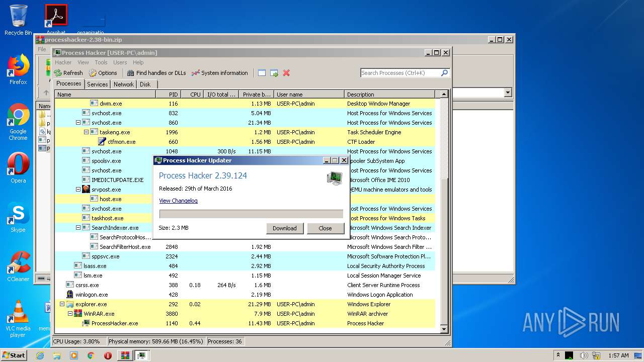Collapse the WinRAR.exe tree node
This screenshot has width=644, height=362.
[x=70, y=314]
